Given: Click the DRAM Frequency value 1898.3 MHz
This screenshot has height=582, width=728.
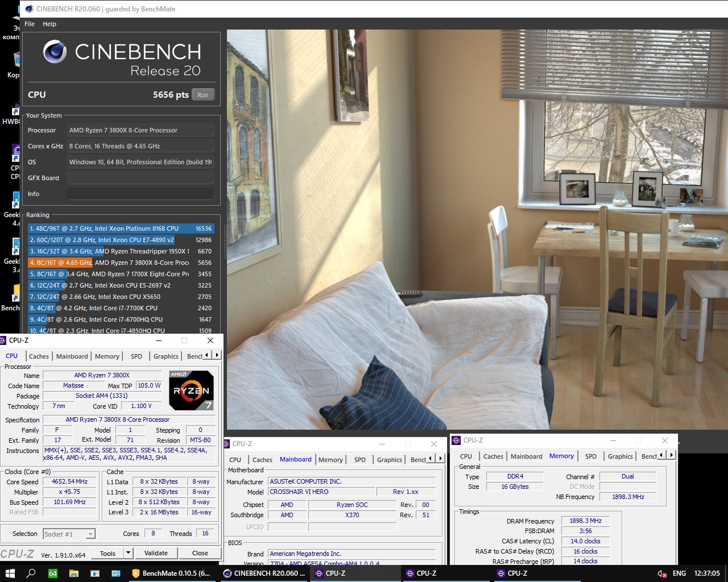Looking at the screenshot, I should click(x=585, y=521).
